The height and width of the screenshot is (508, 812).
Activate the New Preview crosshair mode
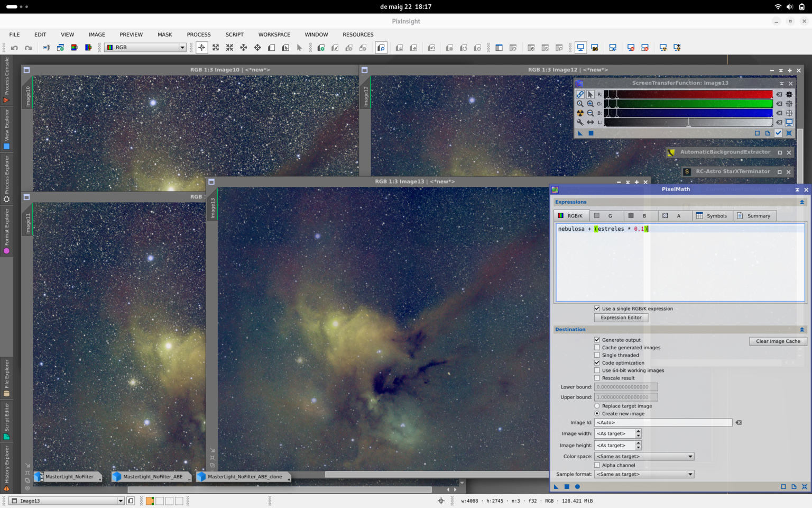(x=202, y=48)
